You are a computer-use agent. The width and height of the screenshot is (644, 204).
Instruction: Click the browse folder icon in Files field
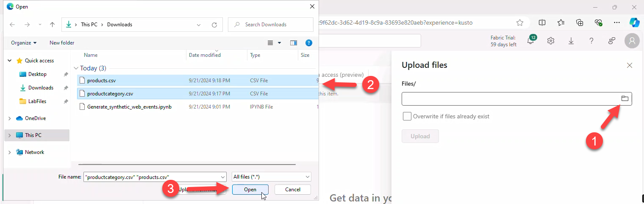pyautogui.click(x=625, y=98)
